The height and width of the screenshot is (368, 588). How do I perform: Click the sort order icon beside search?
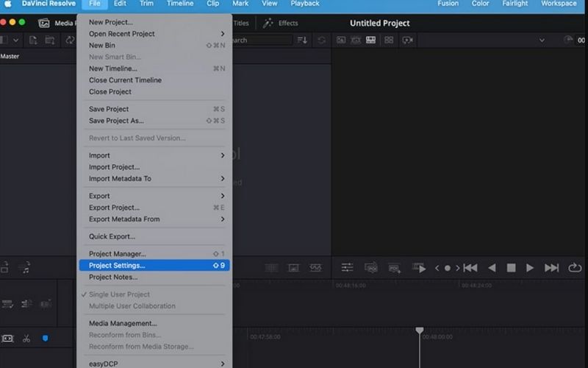(x=301, y=40)
